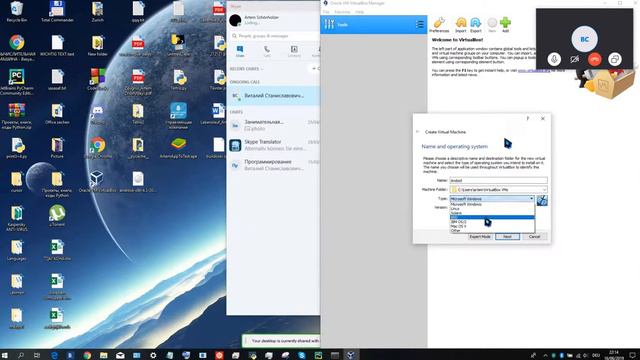
Task: Click the Name field in Create Virtual Machine
Action: (x=498, y=180)
